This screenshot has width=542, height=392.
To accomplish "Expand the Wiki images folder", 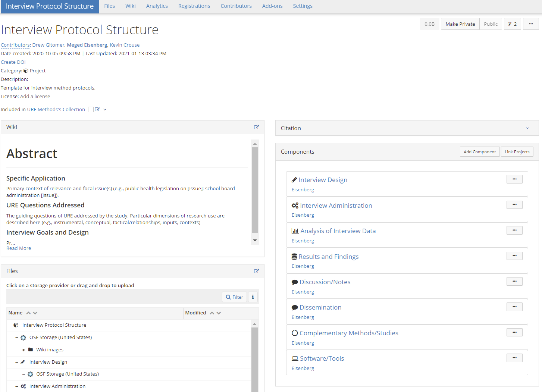I will [x=24, y=350].
